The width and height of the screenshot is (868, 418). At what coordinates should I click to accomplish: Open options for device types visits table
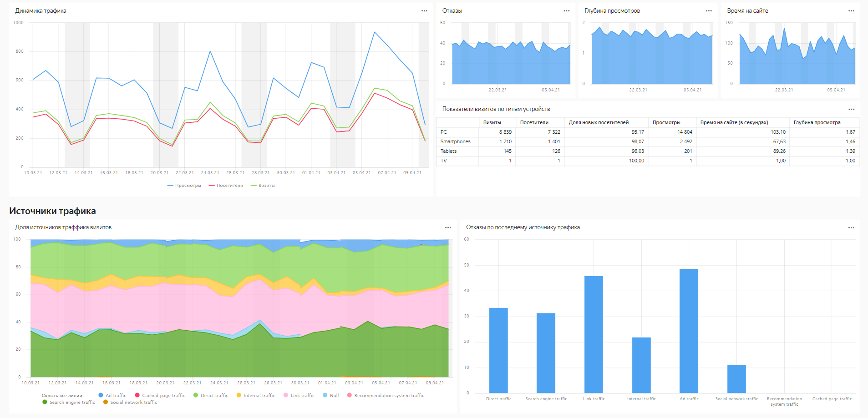click(851, 109)
